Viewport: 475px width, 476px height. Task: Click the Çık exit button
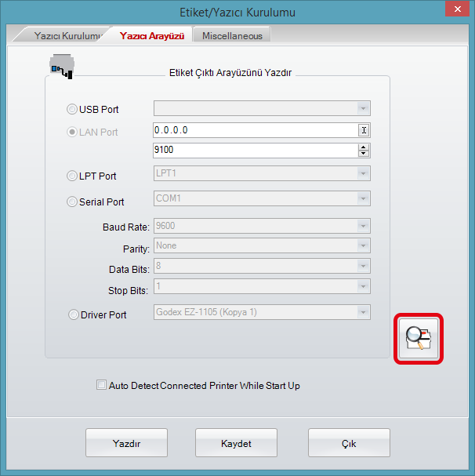(x=349, y=443)
